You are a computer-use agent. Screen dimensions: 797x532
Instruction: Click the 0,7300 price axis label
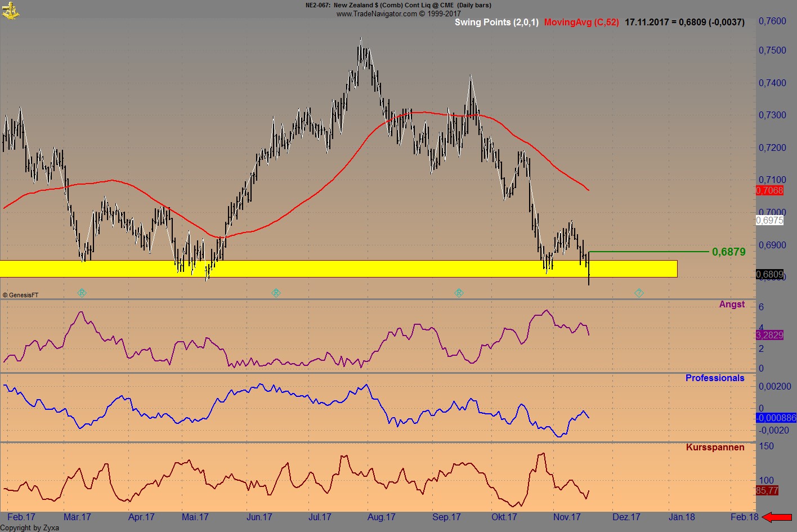click(772, 115)
